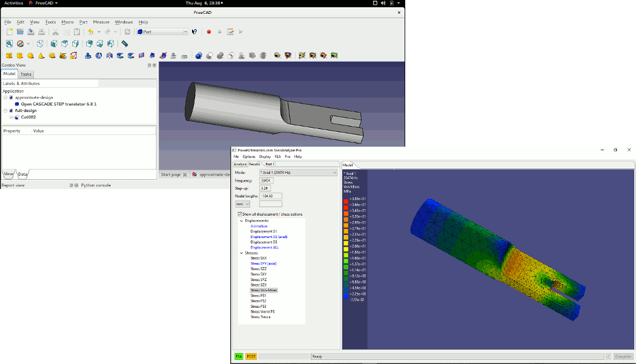Open the clock showing Thu Aug 8, 23:38
The image size is (636, 364).
click(x=204, y=3)
